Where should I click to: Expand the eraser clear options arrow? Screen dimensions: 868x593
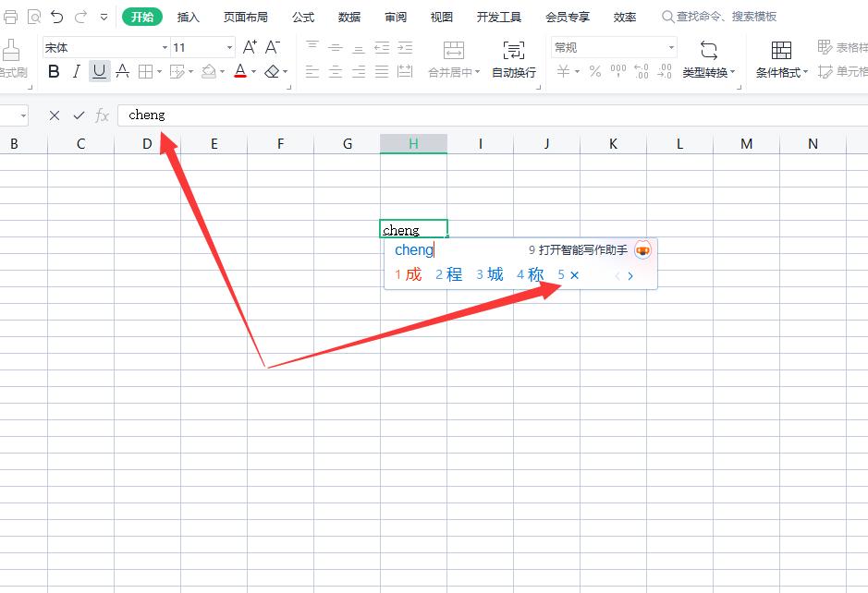(x=285, y=71)
